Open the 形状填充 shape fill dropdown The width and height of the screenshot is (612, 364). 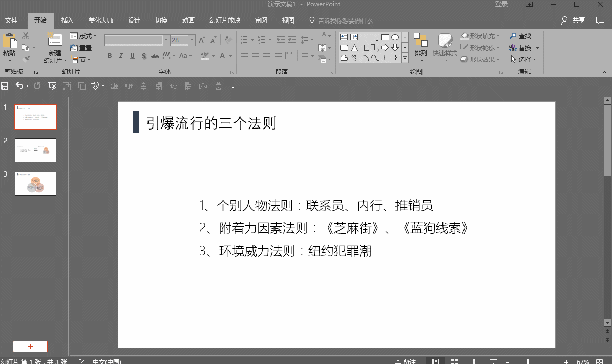pyautogui.click(x=480, y=36)
